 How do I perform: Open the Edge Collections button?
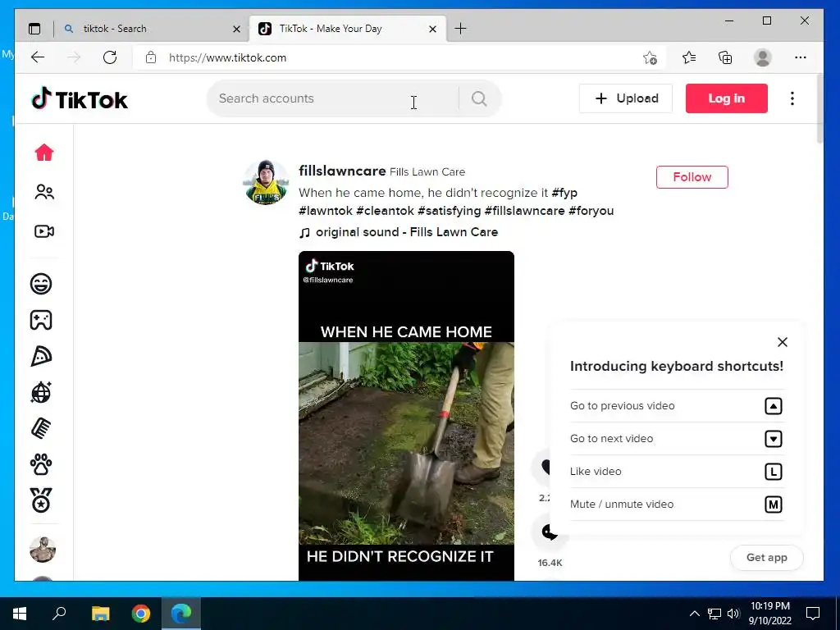pyautogui.click(x=725, y=57)
